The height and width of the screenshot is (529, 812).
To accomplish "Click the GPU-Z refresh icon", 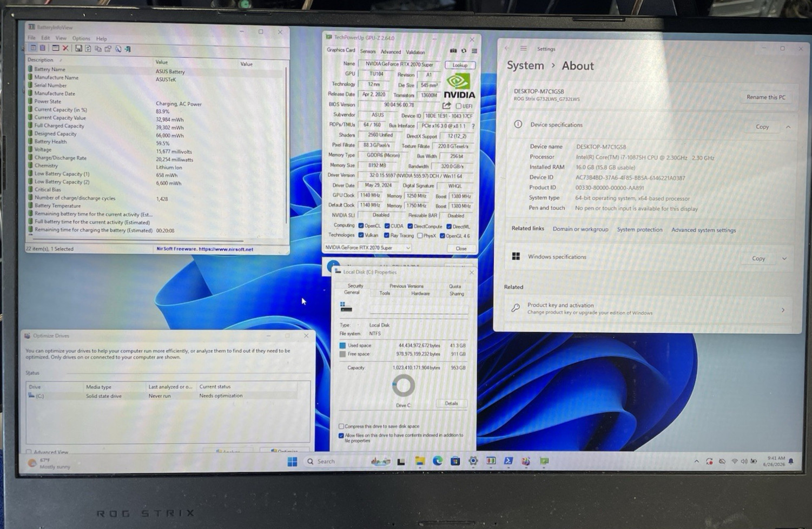I will 464,51.
